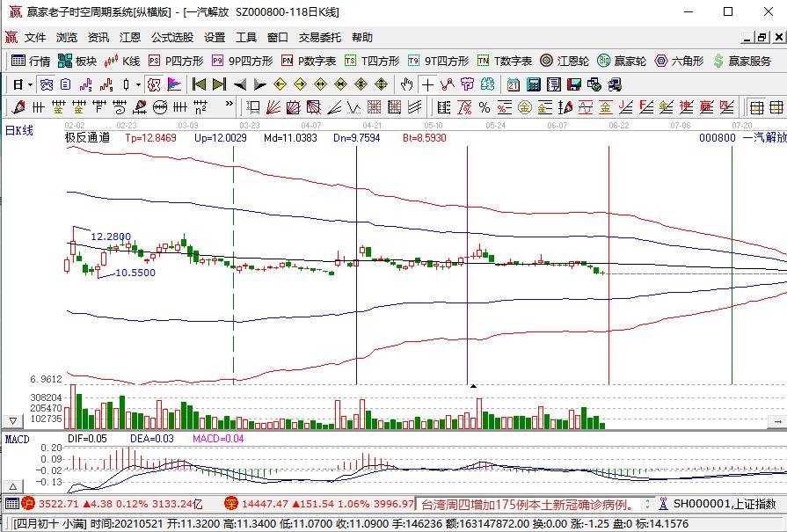
Task: Switch to K线 candlestick chart
Action: pos(122,61)
